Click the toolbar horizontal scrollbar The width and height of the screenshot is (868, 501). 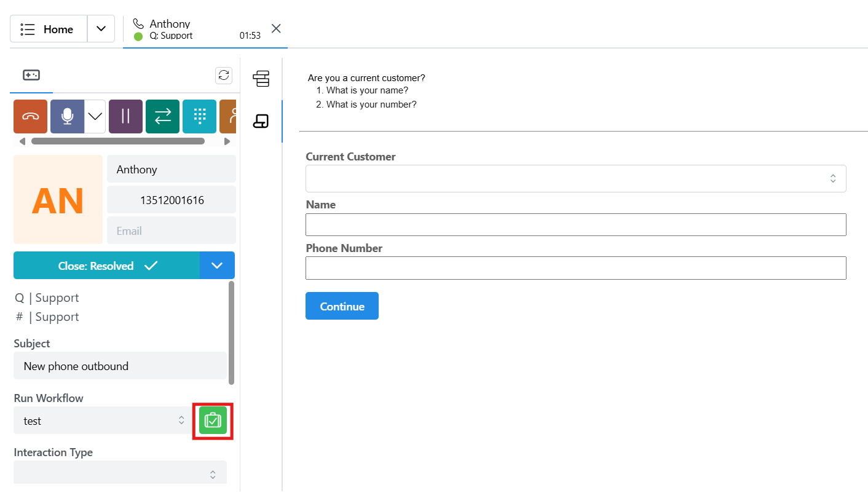coord(118,141)
